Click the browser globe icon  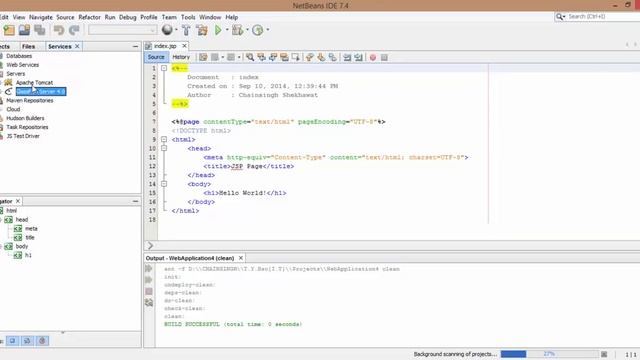pos(167,29)
